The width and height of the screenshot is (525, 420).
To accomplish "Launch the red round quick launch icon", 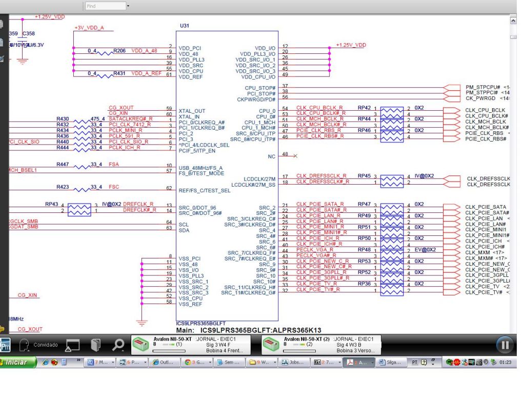I will point(54,363).
